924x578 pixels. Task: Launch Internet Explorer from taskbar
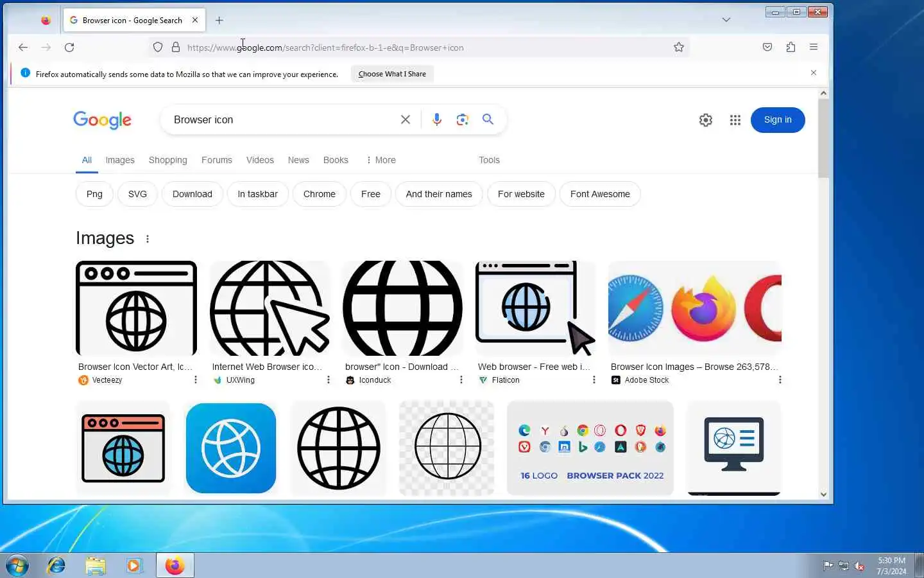pyautogui.click(x=56, y=566)
